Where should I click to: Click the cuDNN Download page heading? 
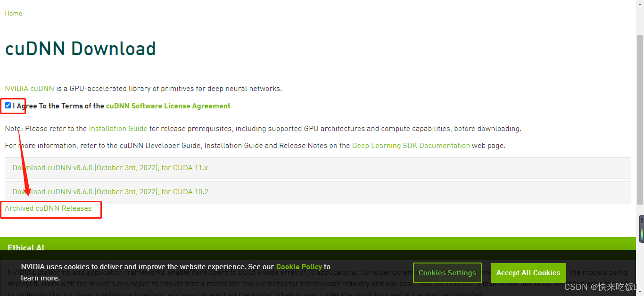point(80,49)
